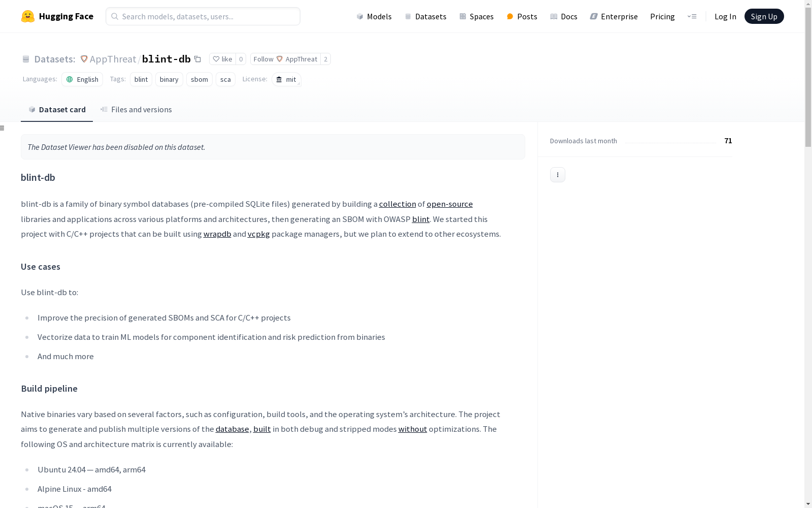Open the three-dot options menu
Viewport: 812px width, 508px height.
pyautogui.click(x=558, y=175)
